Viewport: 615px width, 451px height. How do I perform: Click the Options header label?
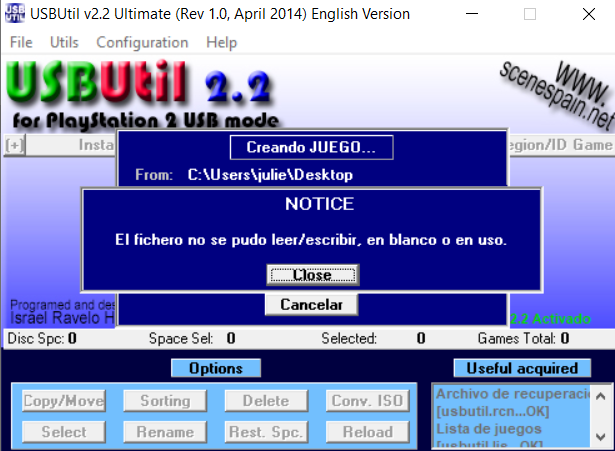(216, 368)
